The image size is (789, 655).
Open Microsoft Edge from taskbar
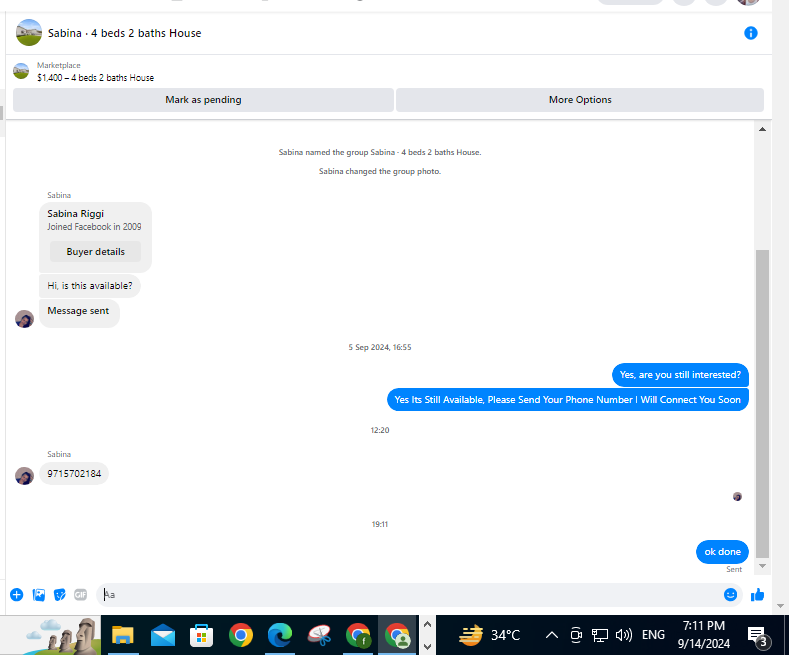coord(280,635)
